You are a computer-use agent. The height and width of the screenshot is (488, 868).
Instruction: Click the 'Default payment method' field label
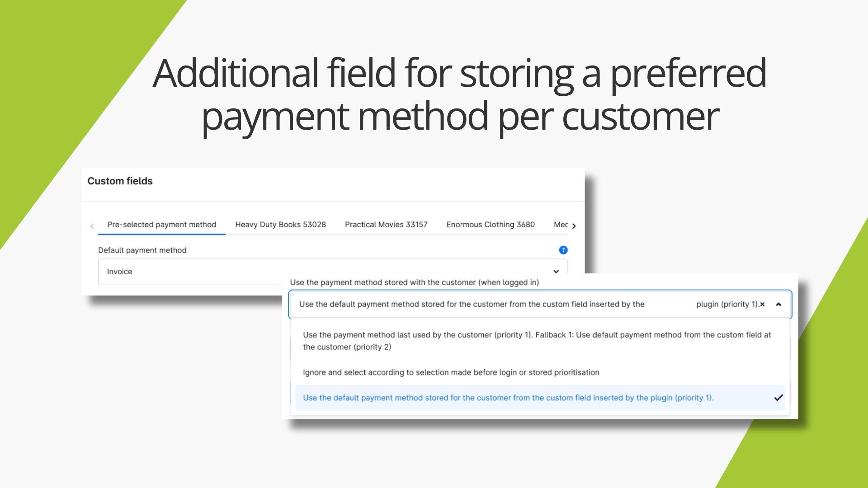[x=142, y=250]
